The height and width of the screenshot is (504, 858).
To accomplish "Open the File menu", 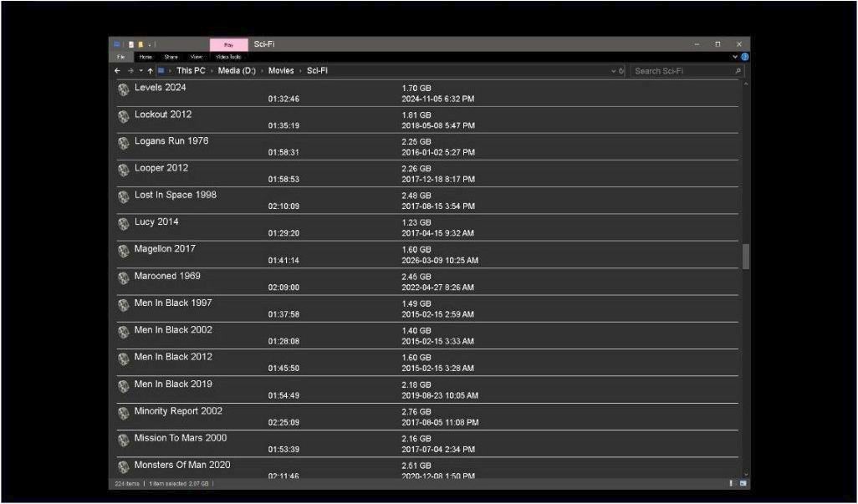I will click(x=120, y=57).
